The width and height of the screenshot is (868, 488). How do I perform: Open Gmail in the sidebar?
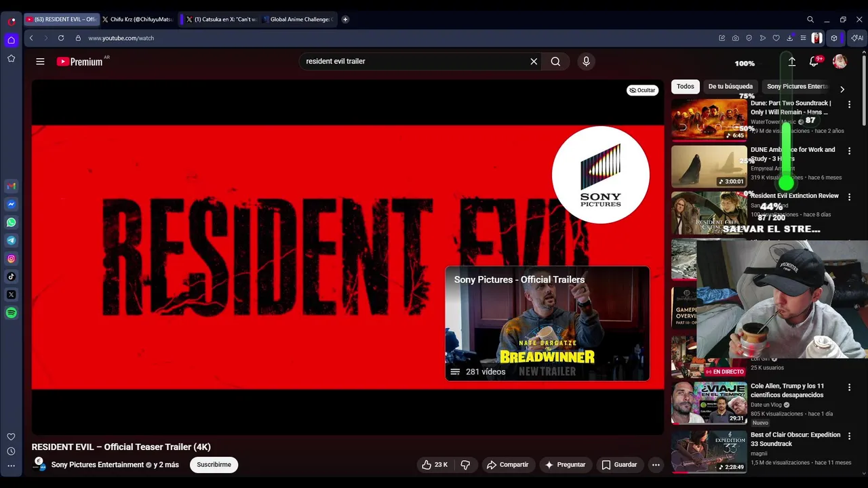[x=11, y=186]
